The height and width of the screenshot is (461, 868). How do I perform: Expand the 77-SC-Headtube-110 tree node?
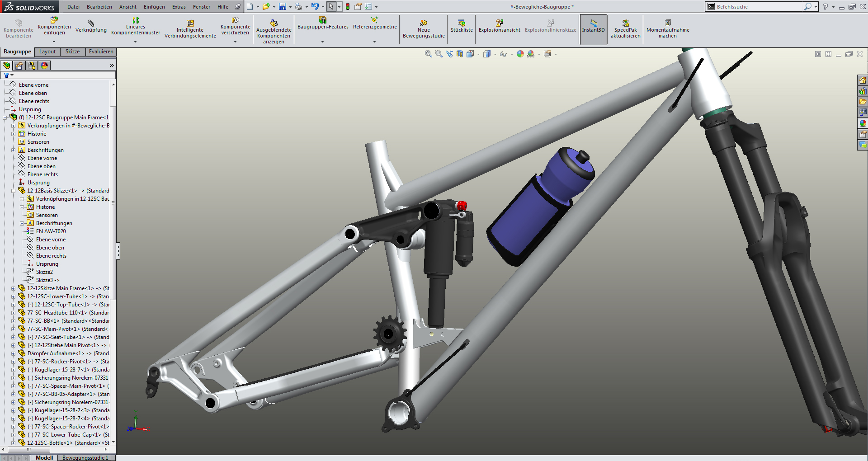(14, 313)
